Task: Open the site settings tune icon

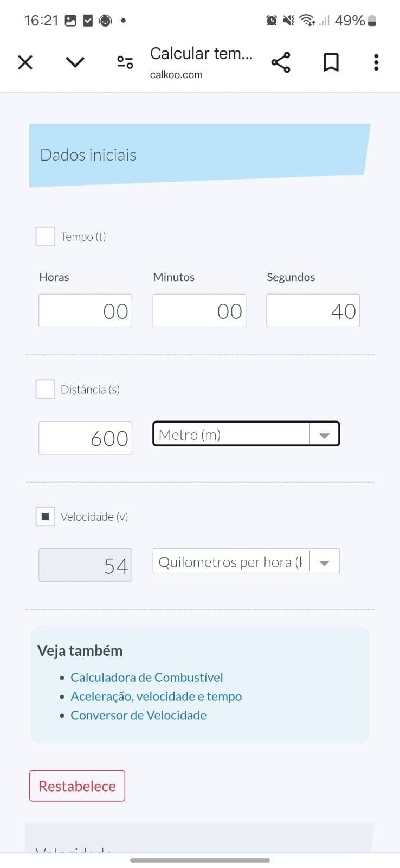Action: (125, 62)
